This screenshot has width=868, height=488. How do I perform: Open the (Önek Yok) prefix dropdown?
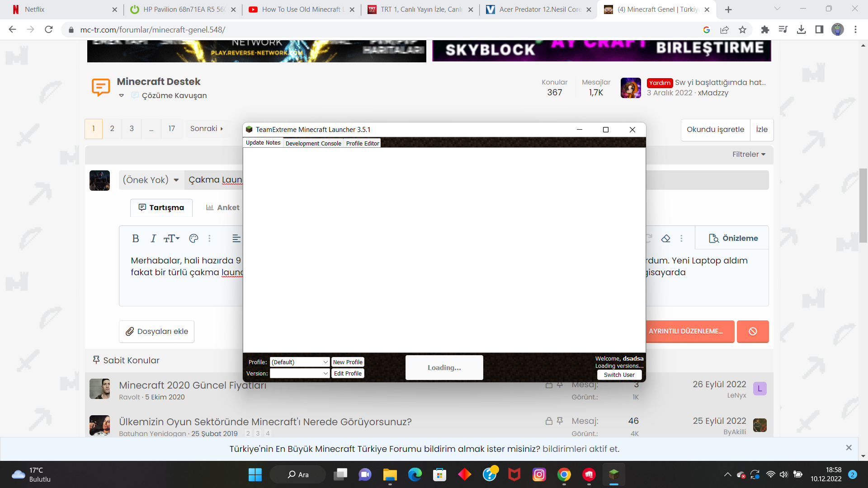151,180
